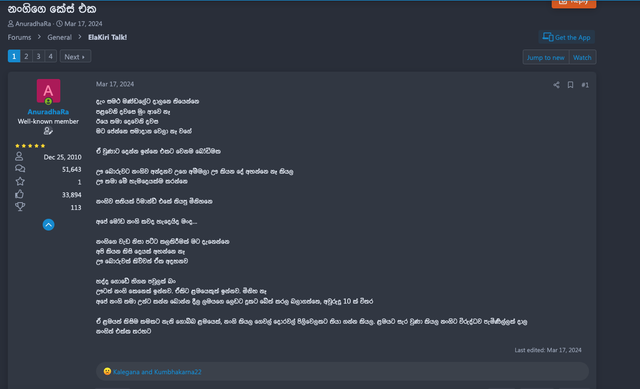This screenshot has height=389, width=640.
Task: Click the sad reaction emoji icon
Action: pyautogui.click(x=107, y=371)
